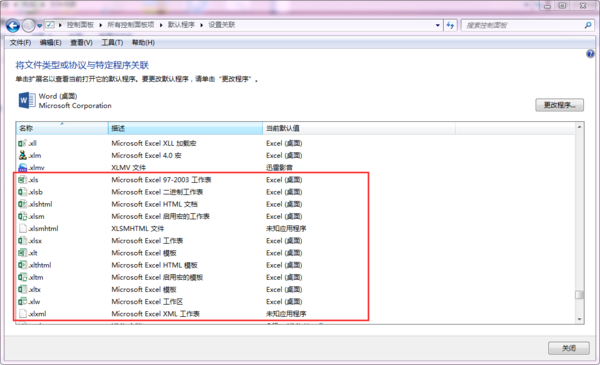
Task: Click 迅雷影音 default value for .xlmv
Action: click(x=279, y=168)
